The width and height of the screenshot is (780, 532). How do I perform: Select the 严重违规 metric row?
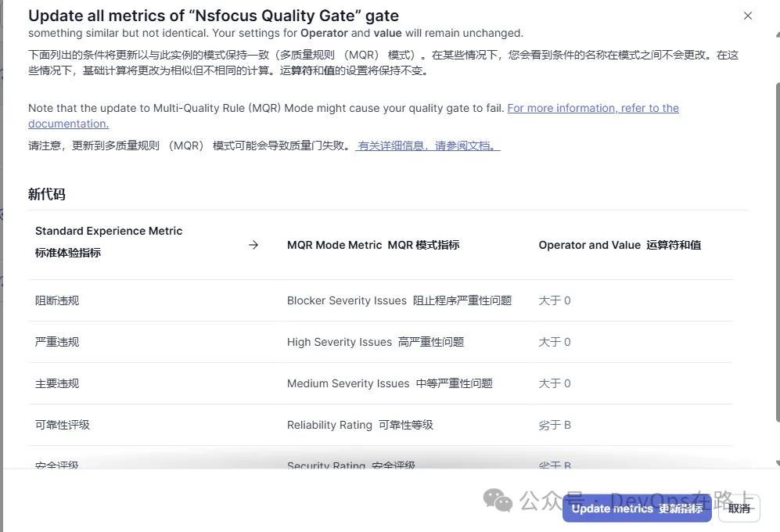(57, 342)
